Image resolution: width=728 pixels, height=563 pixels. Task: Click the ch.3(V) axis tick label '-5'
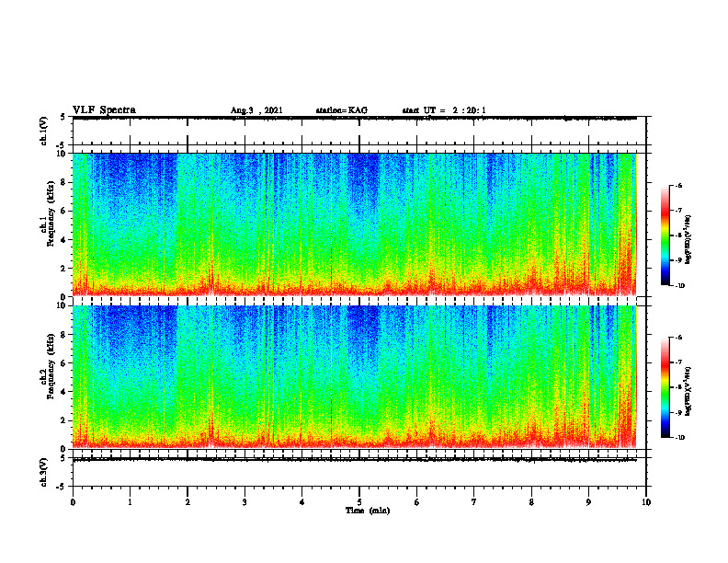[x=61, y=487]
